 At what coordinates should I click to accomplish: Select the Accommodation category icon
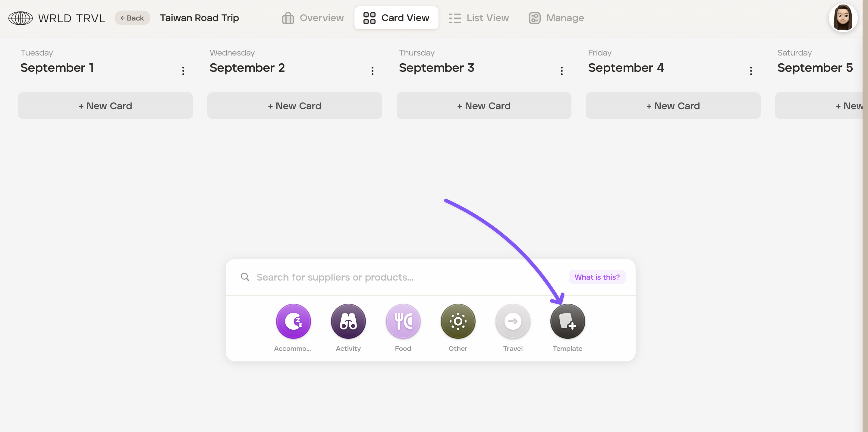click(293, 321)
